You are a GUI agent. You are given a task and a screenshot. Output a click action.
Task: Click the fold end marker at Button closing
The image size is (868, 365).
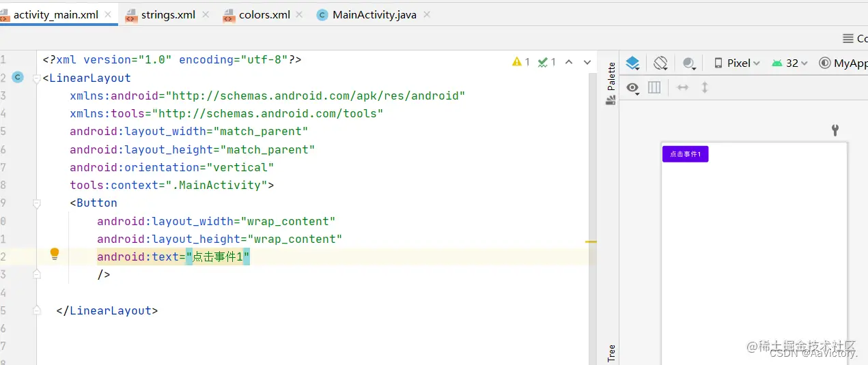[x=37, y=274]
